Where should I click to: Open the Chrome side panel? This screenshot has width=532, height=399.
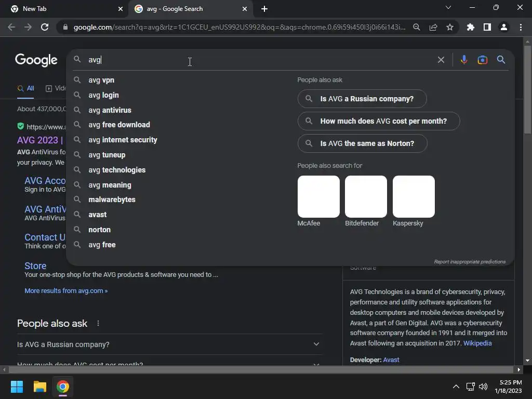point(487,27)
